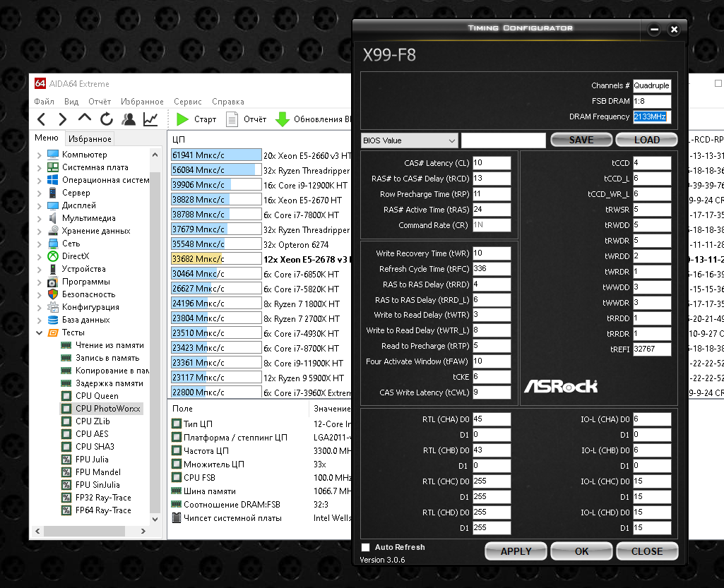Open Отчёт report icon in toolbar
The width and height of the screenshot is (724, 588).
(232, 119)
